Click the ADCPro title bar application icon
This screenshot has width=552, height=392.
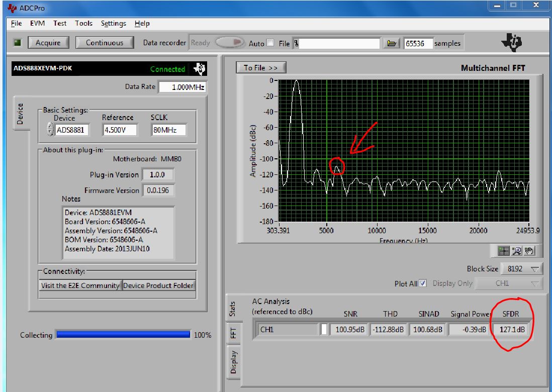12,8
